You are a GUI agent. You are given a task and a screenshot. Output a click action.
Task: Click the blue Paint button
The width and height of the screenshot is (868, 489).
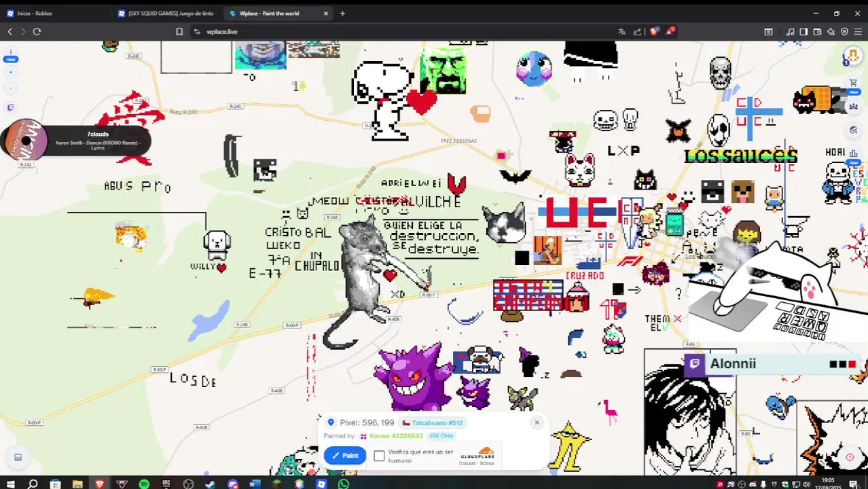click(x=345, y=455)
